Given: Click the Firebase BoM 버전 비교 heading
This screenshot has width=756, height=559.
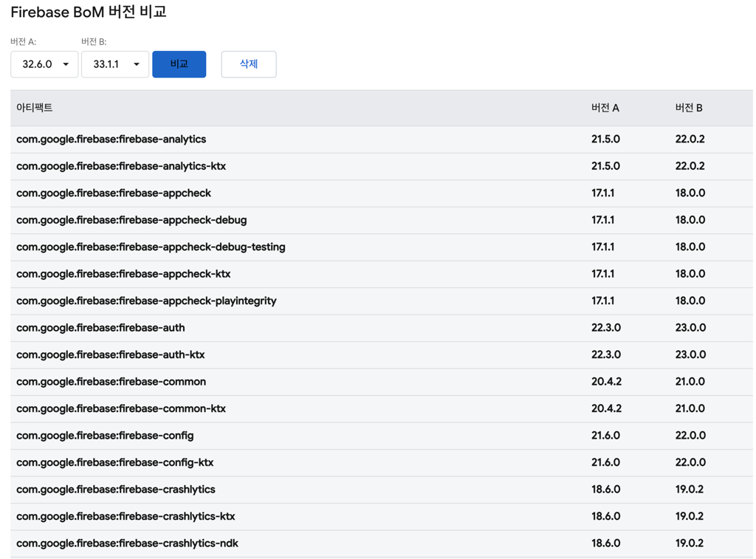Looking at the screenshot, I should coord(89,12).
